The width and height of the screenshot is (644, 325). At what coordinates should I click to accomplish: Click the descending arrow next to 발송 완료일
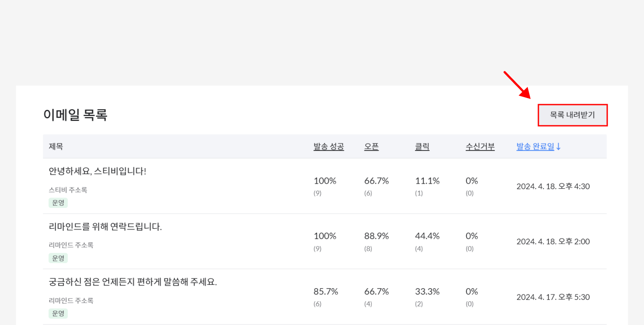coord(558,147)
